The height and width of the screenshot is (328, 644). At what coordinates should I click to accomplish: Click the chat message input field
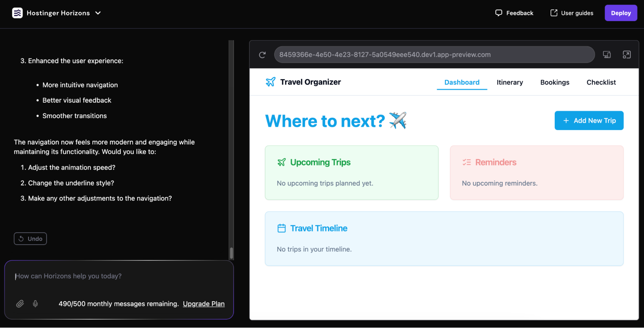point(119,276)
